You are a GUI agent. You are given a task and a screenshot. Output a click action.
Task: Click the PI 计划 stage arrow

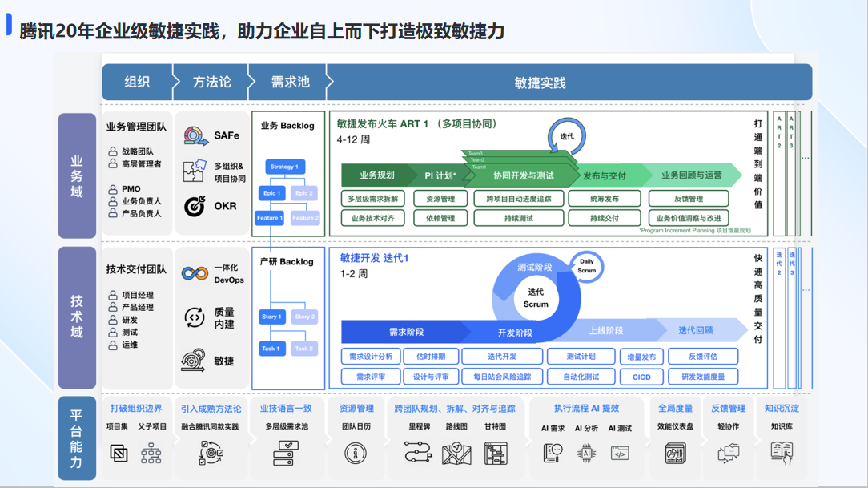point(440,175)
